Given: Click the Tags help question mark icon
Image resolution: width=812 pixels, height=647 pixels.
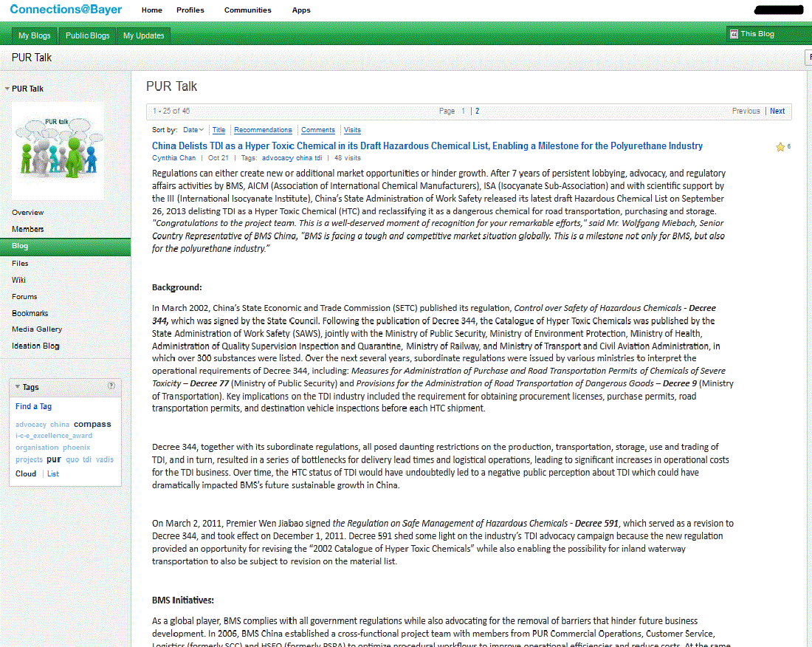Looking at the screenshot, I should click(x=111, y=386).
